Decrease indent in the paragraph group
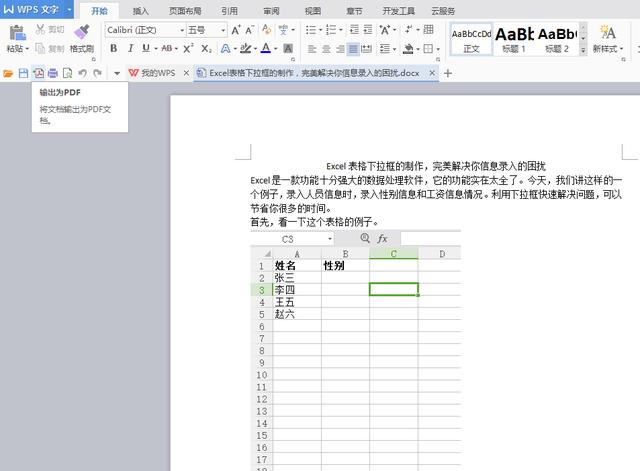Image resolution: width=640 pixels, height=471 pixels. click(354, 29)
